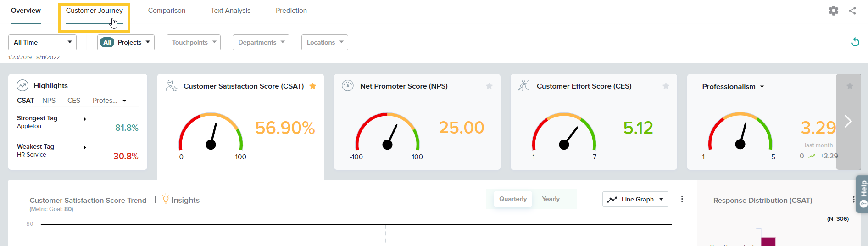Click the Highlights trend icon
This screenshot has width=868, height=246.
22,86
